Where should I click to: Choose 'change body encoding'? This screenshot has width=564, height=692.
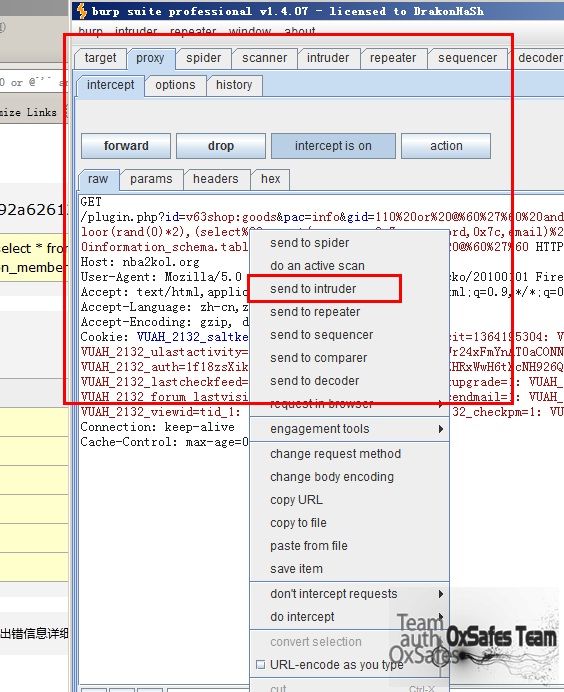tap(349, 477)
